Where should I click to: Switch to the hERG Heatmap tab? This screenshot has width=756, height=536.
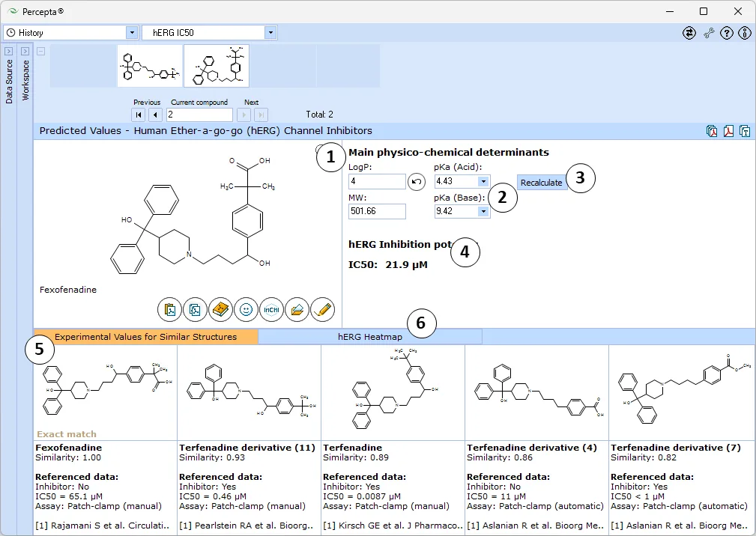[x=370, y=337]
